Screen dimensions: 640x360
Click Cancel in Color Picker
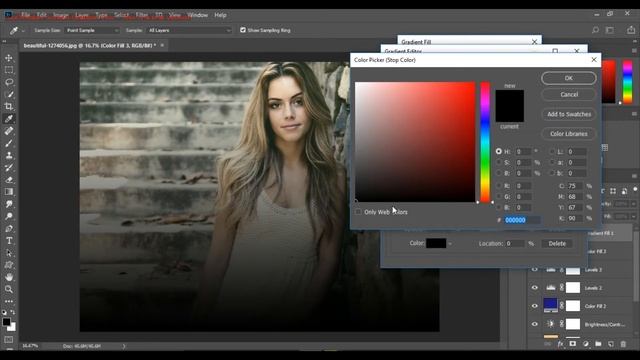pos(569,94)
